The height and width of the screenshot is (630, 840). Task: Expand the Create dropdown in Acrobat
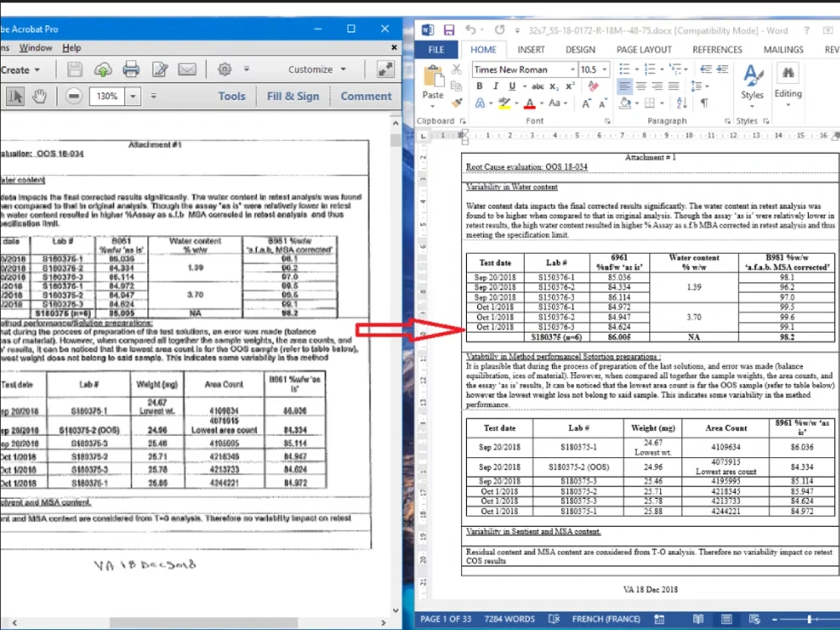click(x=20, y=70)
